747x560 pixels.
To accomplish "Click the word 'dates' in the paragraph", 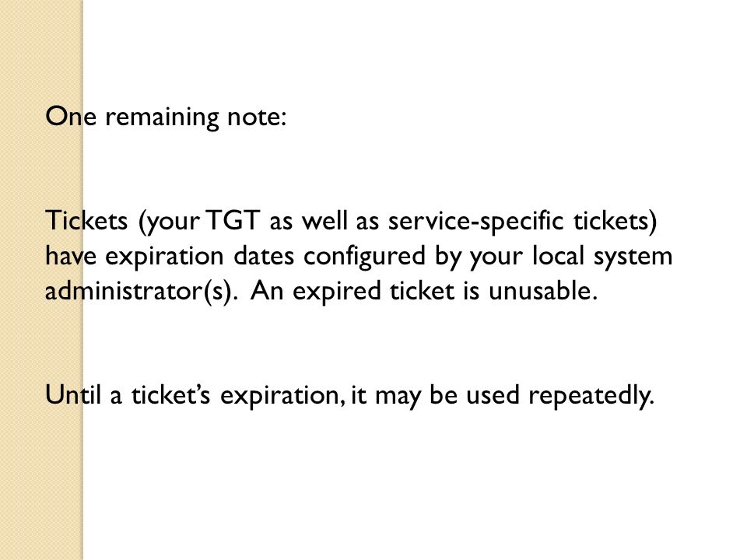I will tap(264, 256).
